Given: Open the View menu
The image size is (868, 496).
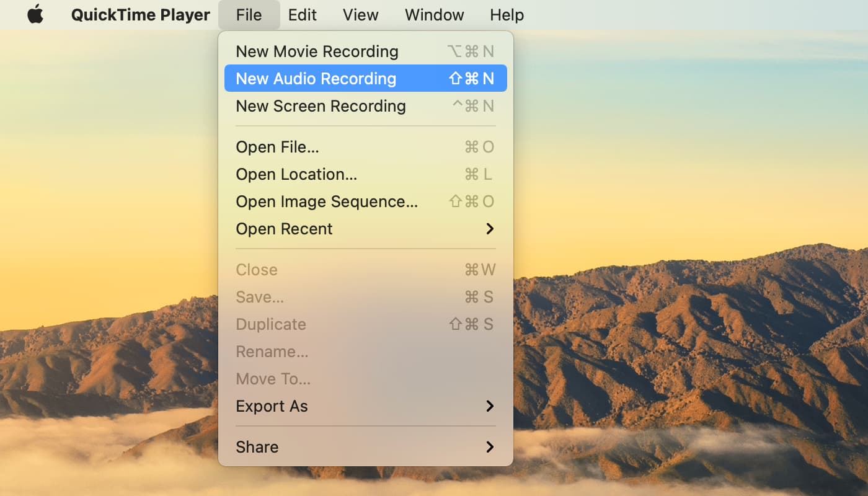Looking at the screenshot, I should pos(361,15).
